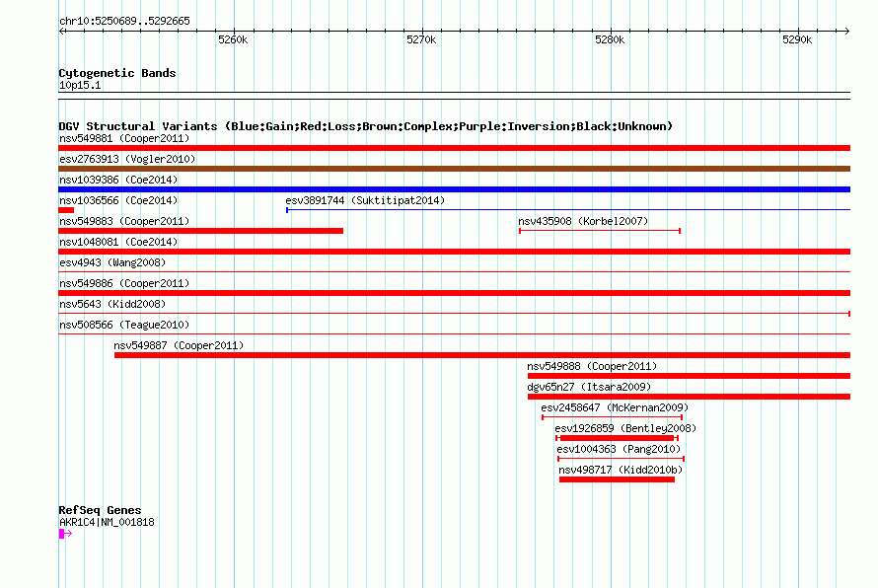The height and width of the screenshot is (588, 878).
Task: Open the esv2458647 (McKernan2009) label
Action: [x=615, y=407]
